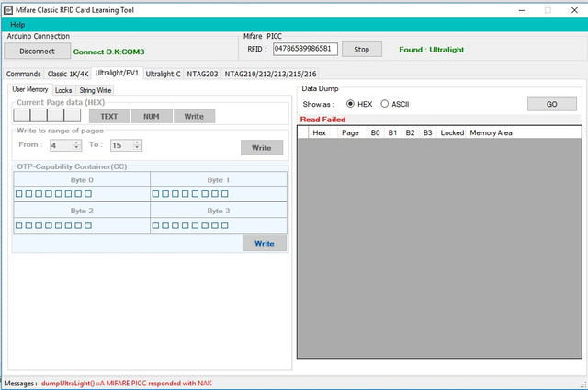
Task: Click the NUM button
Action: coord(152,117)
